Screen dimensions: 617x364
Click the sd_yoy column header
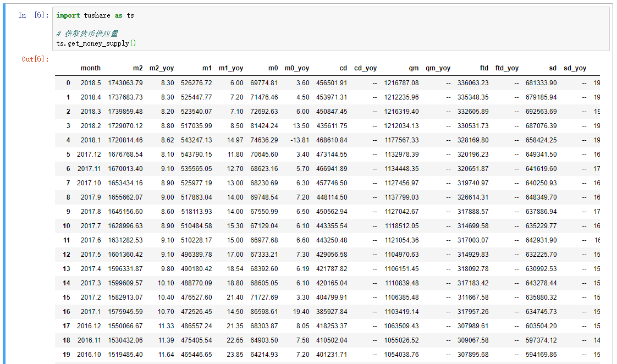(x=575, y=68)
